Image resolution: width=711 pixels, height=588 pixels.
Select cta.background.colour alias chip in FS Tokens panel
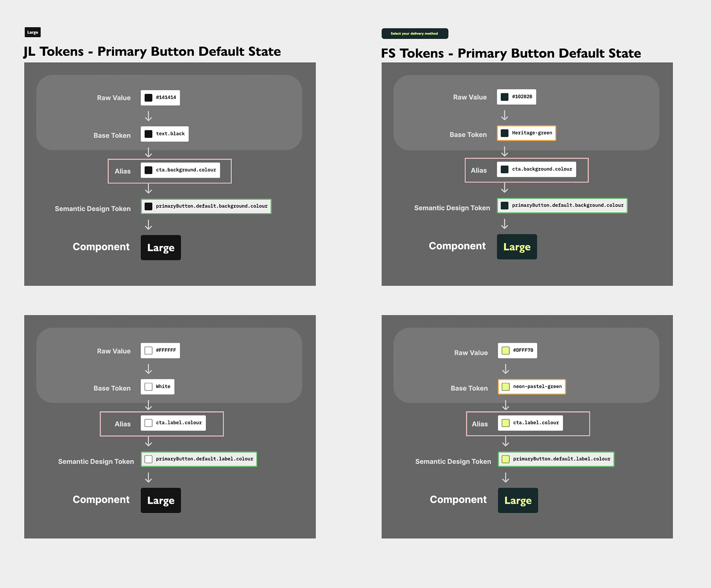536,169
